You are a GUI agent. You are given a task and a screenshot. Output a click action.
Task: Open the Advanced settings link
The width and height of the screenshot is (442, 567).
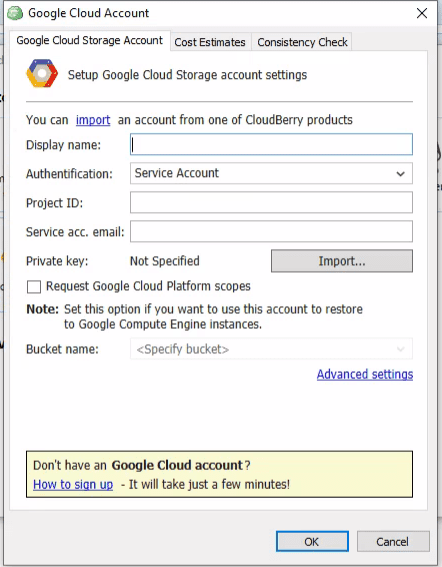[365, 374]
